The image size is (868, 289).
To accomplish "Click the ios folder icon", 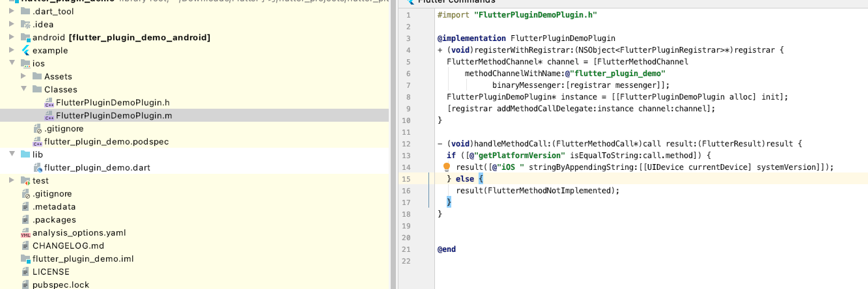I will point(25,63).
